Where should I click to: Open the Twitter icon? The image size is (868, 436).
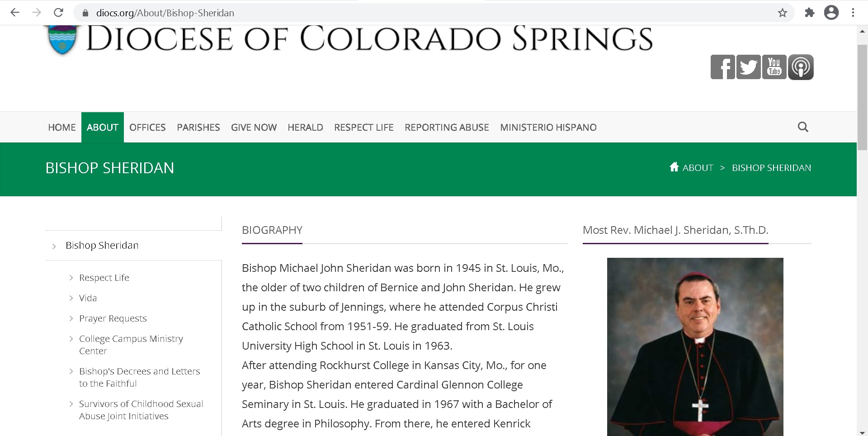(x=749, y=66)
